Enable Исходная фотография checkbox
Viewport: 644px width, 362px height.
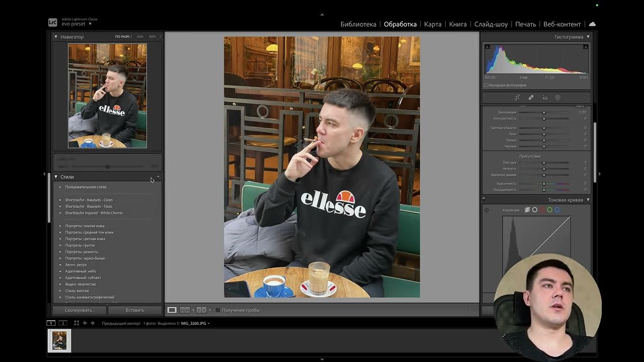click(x=487, y=85)
